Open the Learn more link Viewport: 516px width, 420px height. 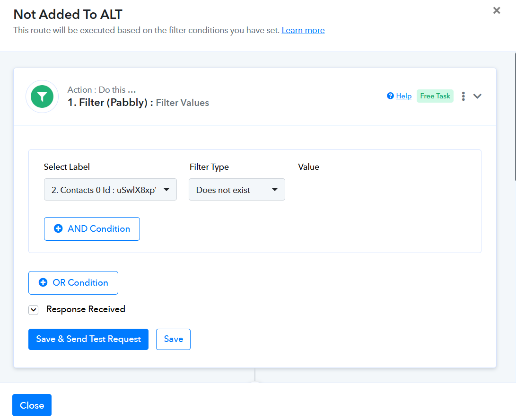(x=303, y=30)
